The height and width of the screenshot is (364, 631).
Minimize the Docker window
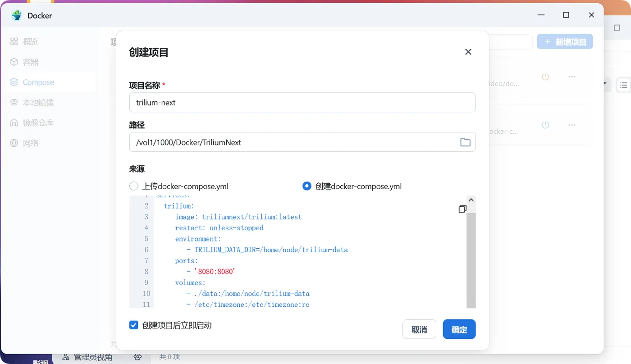click(x=541, y=15)
